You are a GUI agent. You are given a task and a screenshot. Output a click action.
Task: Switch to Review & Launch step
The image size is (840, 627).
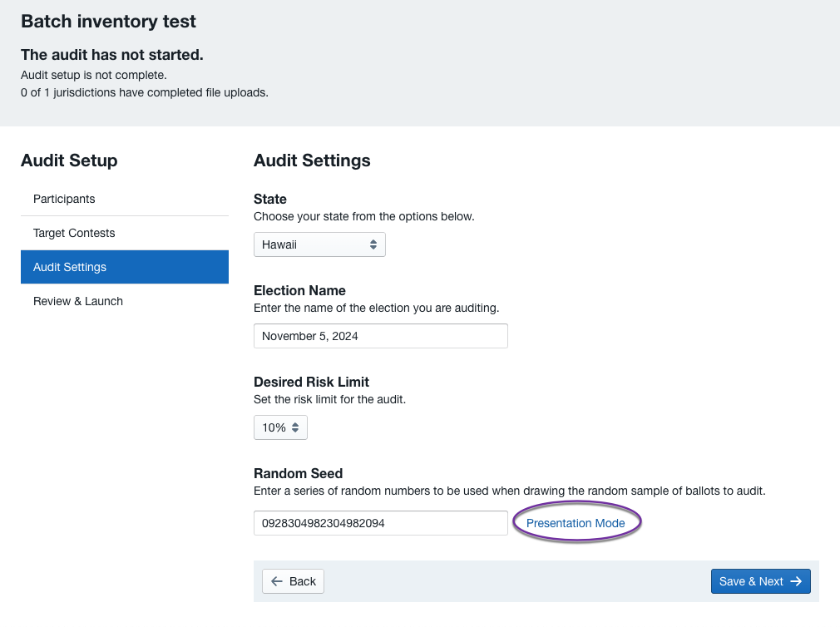tap(78, 301)
